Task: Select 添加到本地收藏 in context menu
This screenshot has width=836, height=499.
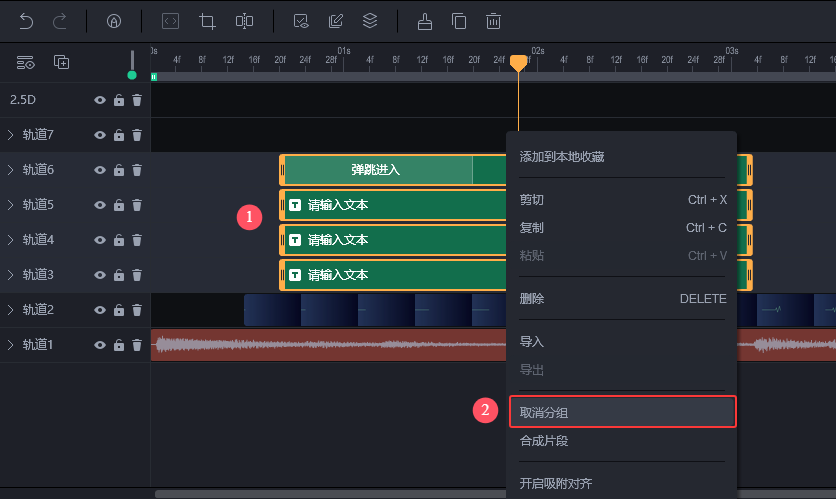Action: point(561,156)
